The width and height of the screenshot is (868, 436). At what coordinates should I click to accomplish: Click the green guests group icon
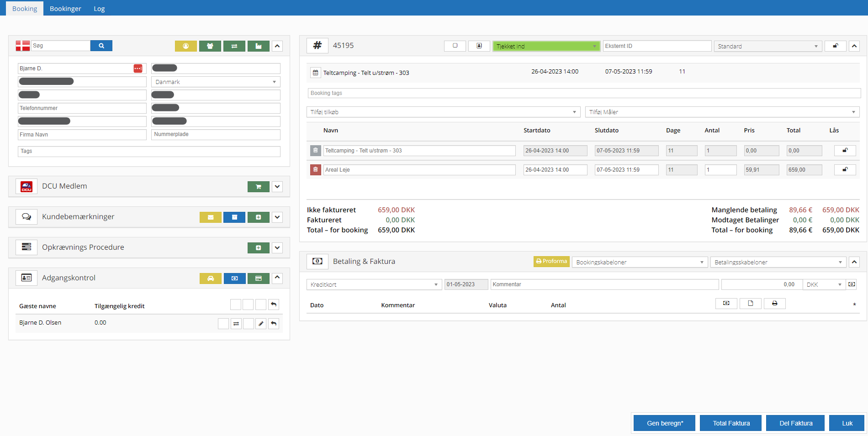(210, 46)
